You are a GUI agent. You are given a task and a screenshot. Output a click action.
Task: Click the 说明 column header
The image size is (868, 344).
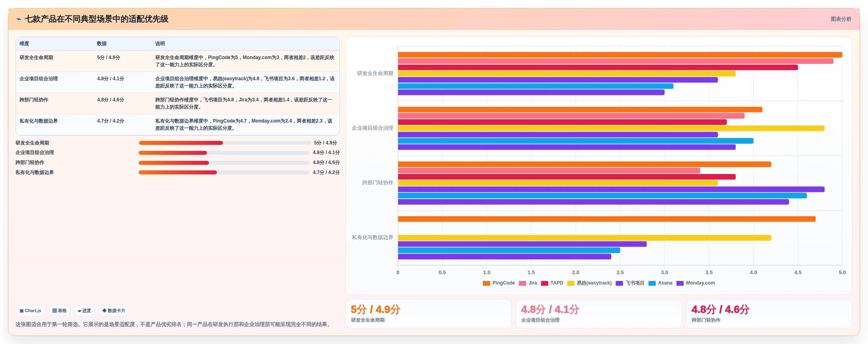point(160,43)
